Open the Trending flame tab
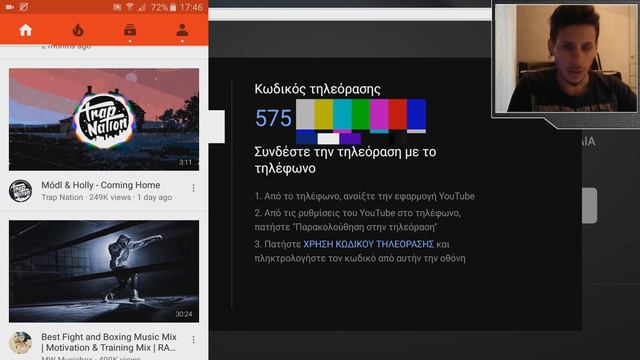Viewport: 640px width, 360px height. [78, 30]
